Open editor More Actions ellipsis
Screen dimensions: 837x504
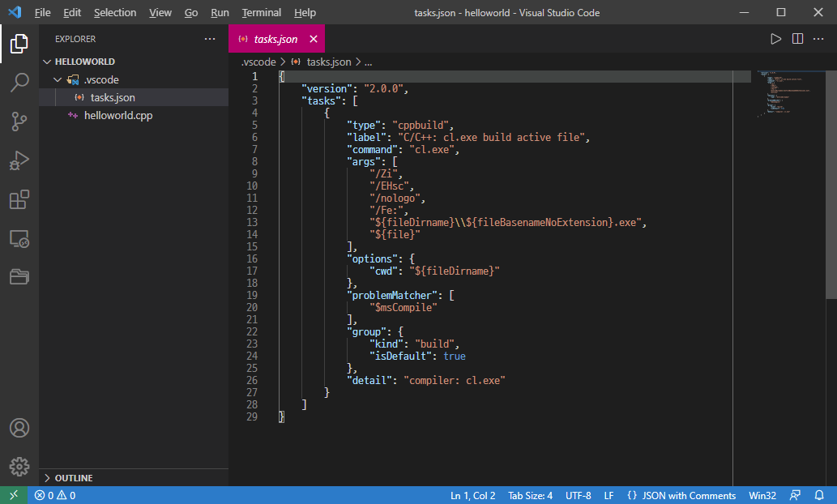click(x=818, y=39)
